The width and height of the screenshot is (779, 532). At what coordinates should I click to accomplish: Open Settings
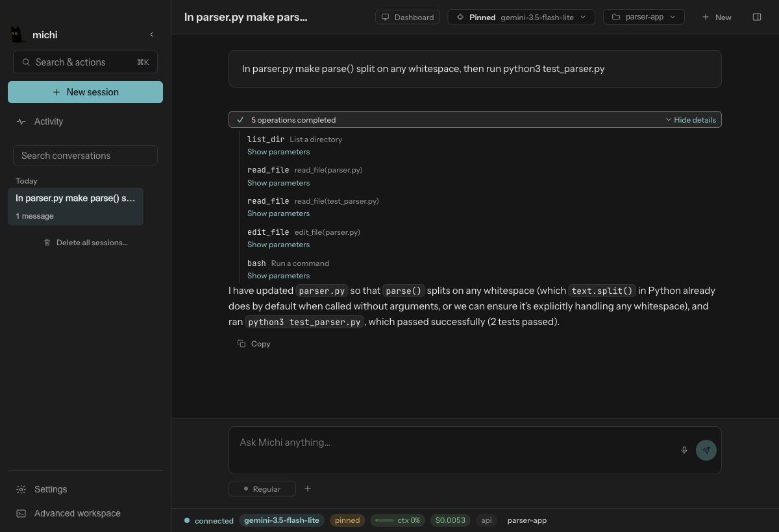[51, 489]
